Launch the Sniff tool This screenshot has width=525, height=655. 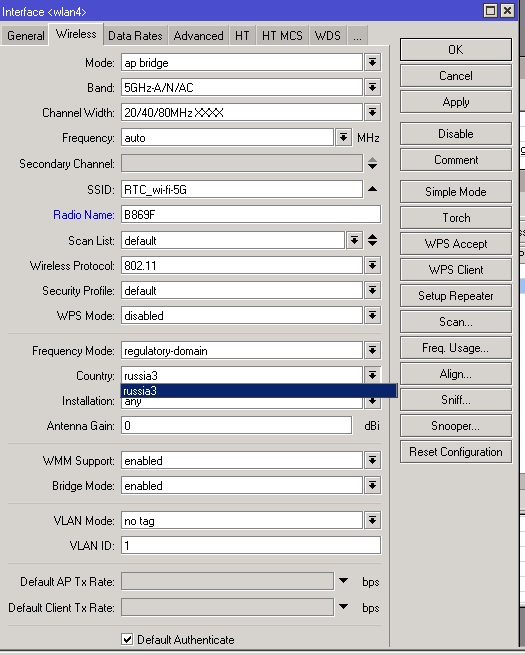point(456,400)
